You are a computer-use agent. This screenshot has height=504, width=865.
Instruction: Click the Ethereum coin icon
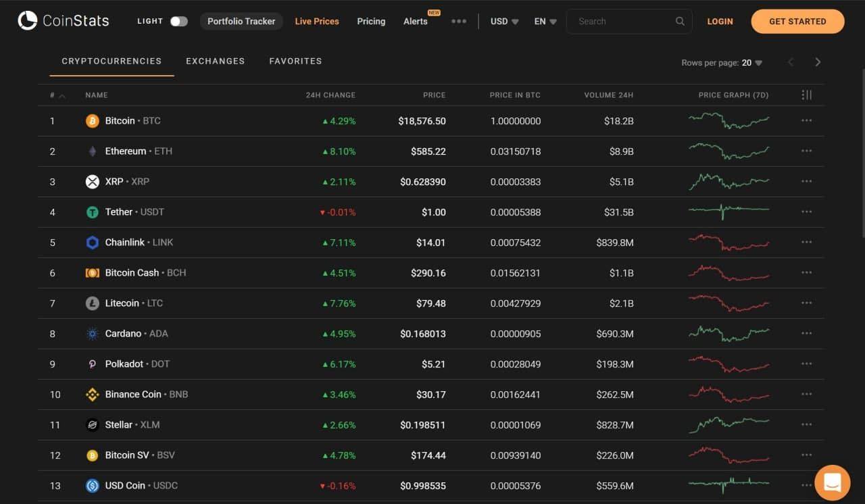click(93, 151)
